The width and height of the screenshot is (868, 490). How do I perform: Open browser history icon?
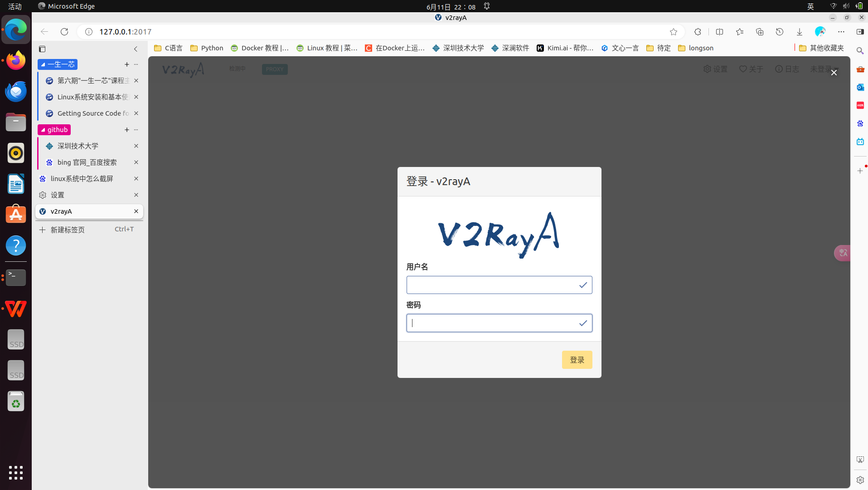pyautogui.click(x=780, y=32)
